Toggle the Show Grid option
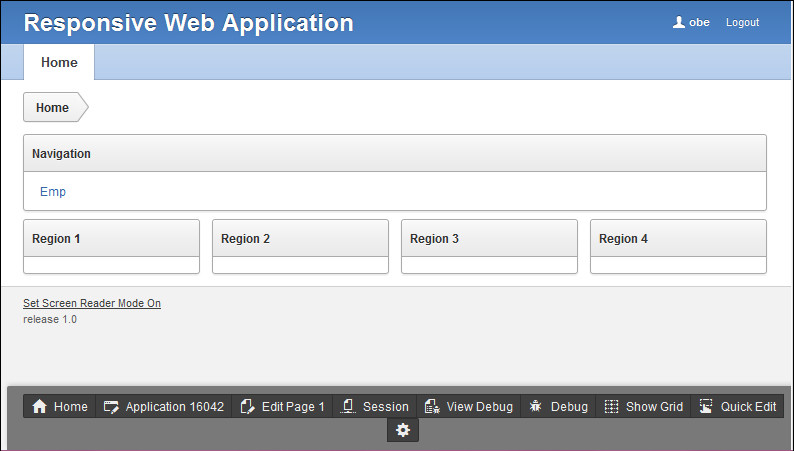794x451 pixels. point(644,407)
